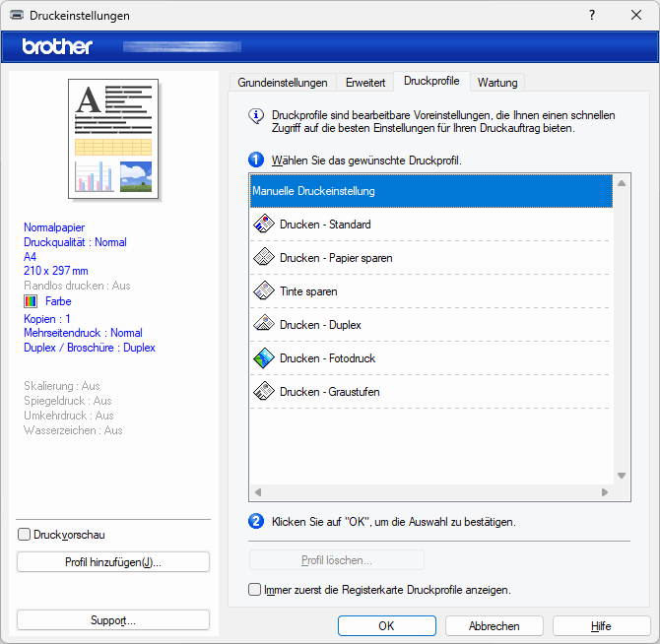Click the profile list scroll up arrow
The image size is (660, 644).
coord(622,183)
